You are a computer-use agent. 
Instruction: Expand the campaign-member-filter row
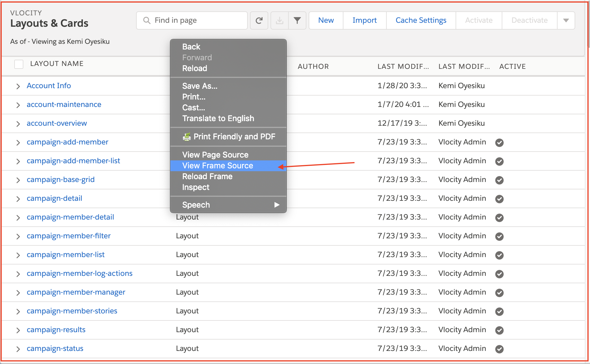18,236
